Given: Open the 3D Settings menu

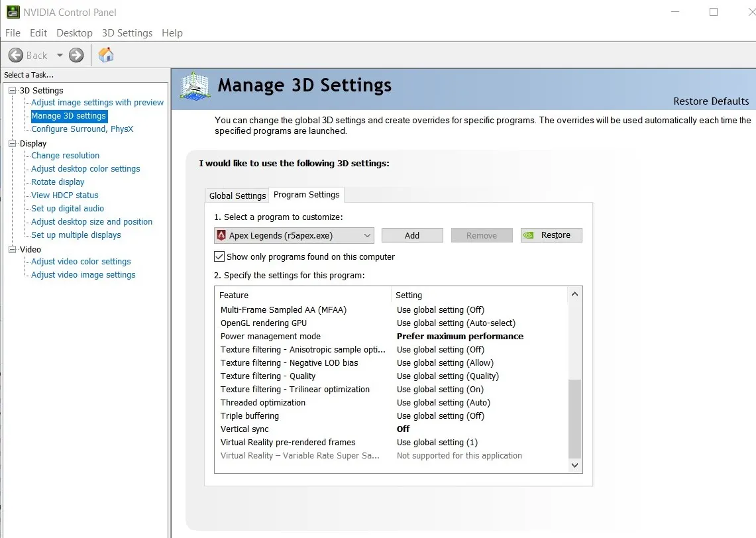Looking at the screenshot, I should point(127,32).
